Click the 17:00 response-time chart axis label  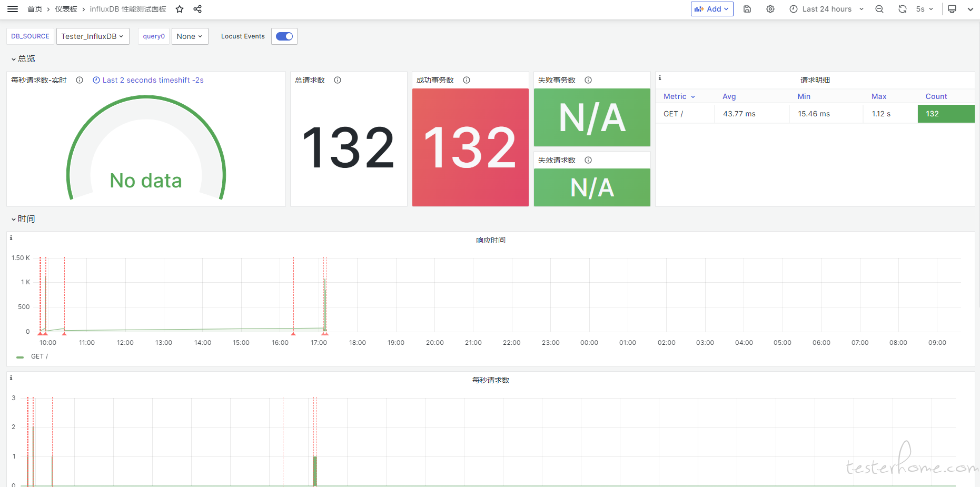click(x=319, y=343)
